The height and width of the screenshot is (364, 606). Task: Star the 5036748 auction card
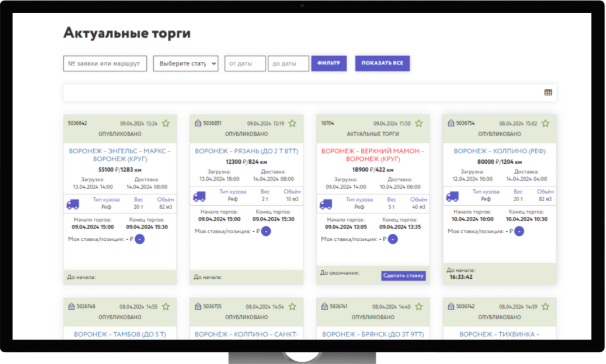166,307
